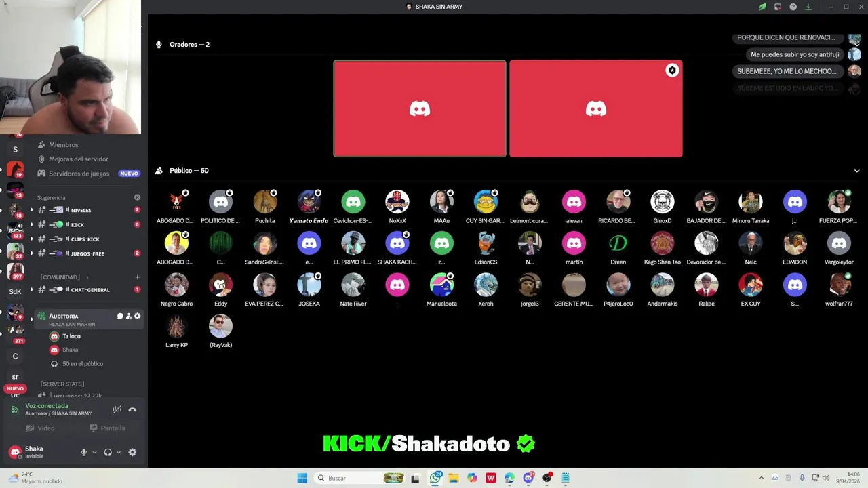This screenshot has height=488, width=868.
Task: Open headphone output options arrow
Action: pos(118,452)
